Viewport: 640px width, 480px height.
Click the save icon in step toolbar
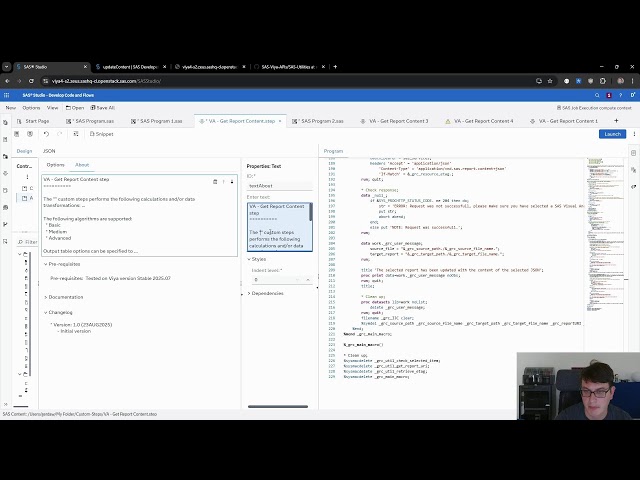click(x=17, y=134)
